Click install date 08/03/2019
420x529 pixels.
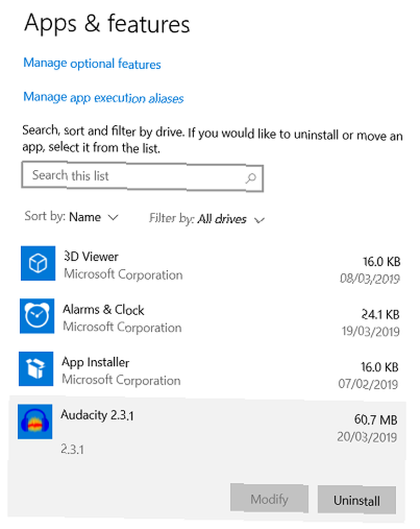[370, 279]
